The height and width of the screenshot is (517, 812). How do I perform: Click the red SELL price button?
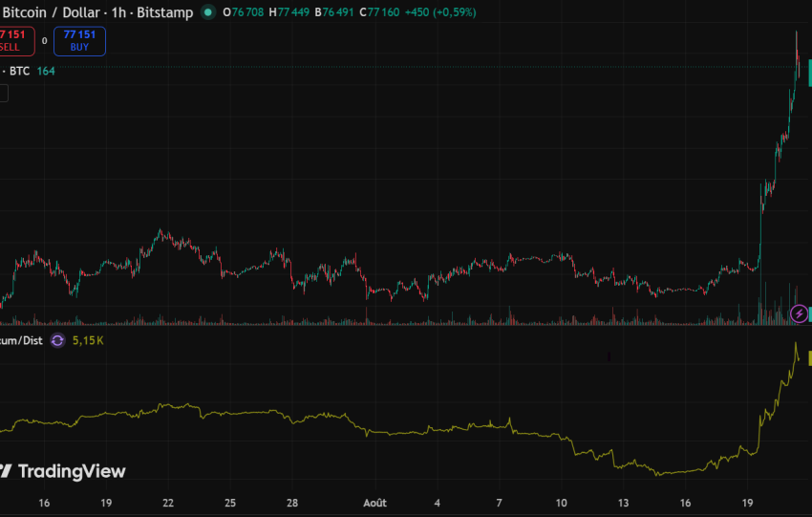tap(16, 41)
